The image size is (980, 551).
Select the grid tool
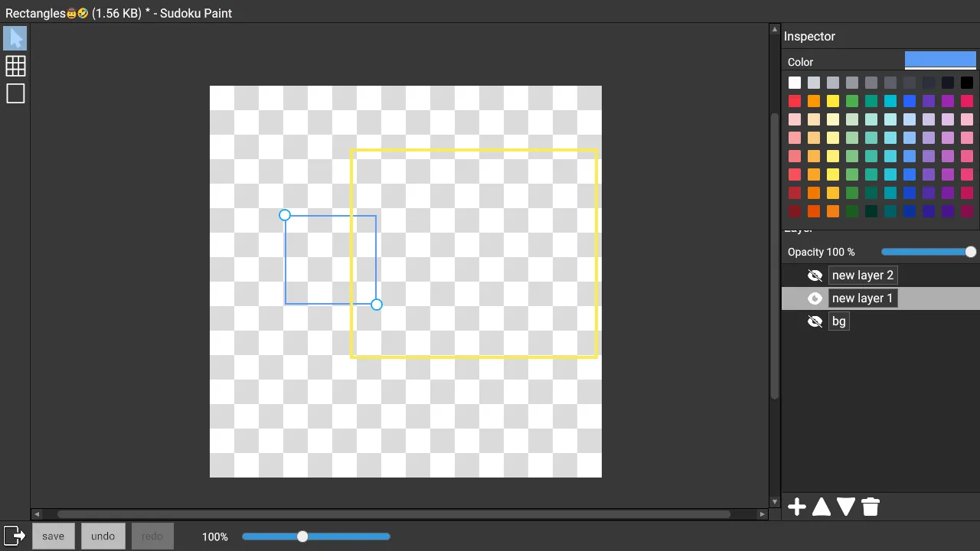tap(15, 66)
